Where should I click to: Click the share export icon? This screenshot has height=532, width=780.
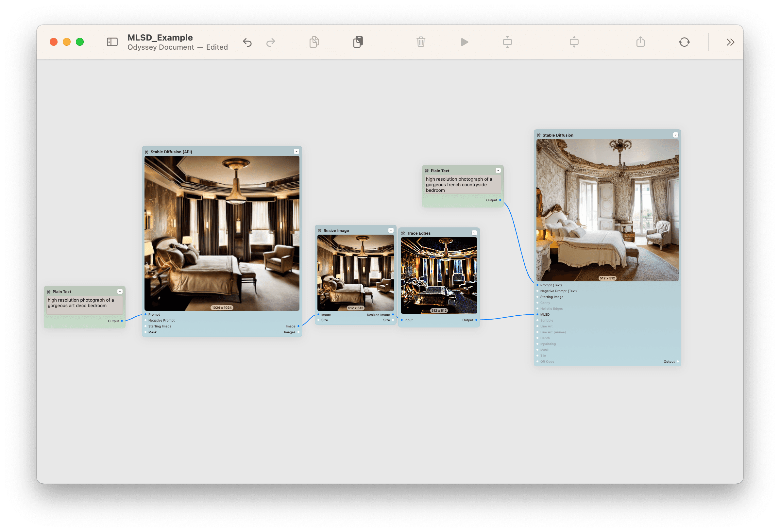point(640,42)
